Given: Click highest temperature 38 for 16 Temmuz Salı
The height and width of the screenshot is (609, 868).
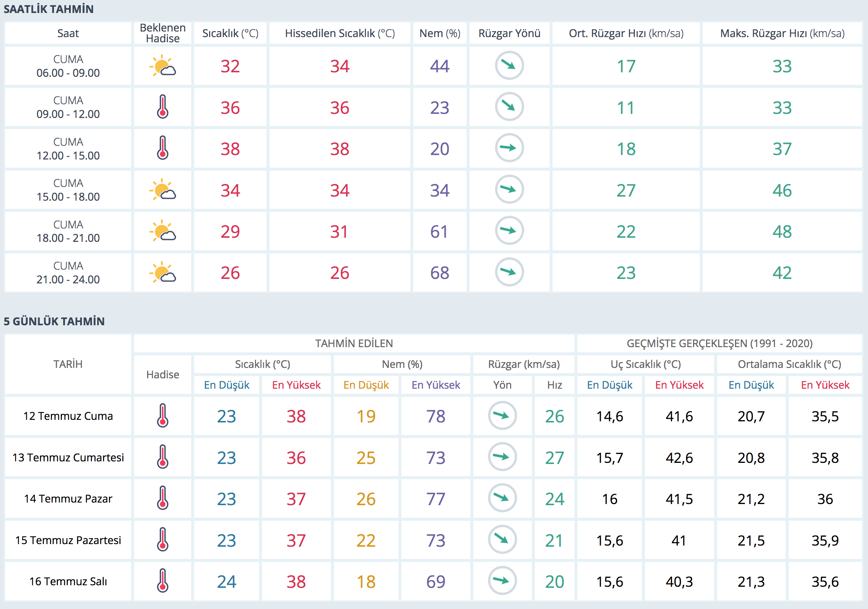Looking at the screenshot, I should click(296, 582).
